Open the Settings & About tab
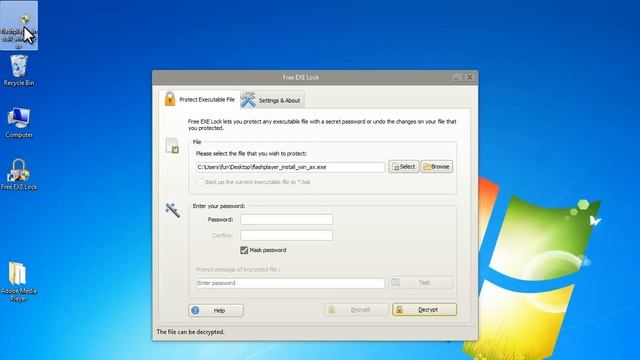The height and width of the screenshot is (360, 640). pos(272,100)
